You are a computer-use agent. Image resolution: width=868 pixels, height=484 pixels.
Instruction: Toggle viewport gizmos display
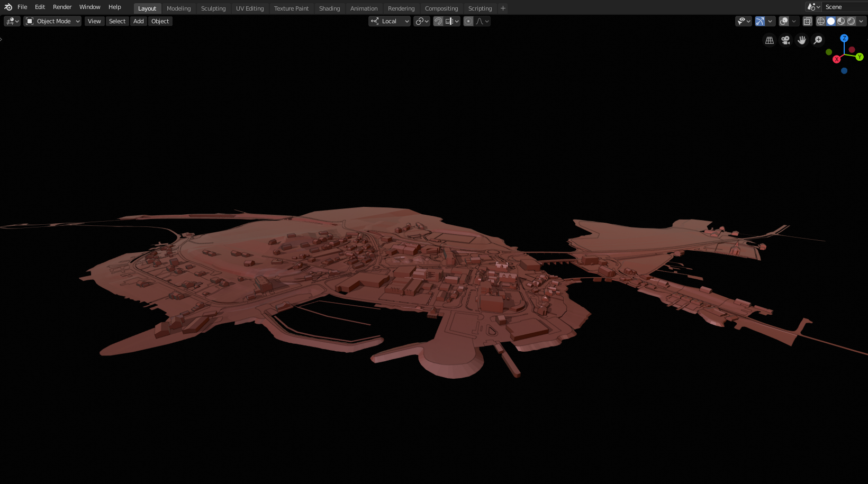[x=760, y=21]
